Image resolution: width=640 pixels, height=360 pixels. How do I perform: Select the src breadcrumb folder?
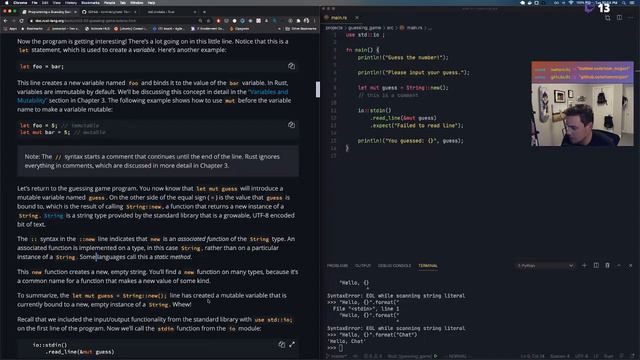tap(390, 27)
